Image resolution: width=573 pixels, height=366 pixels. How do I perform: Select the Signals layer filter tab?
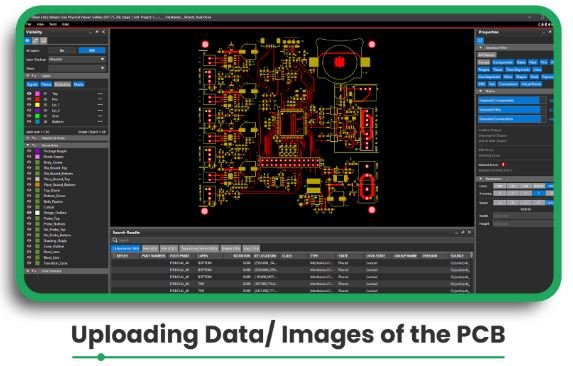tap(33, 84)
